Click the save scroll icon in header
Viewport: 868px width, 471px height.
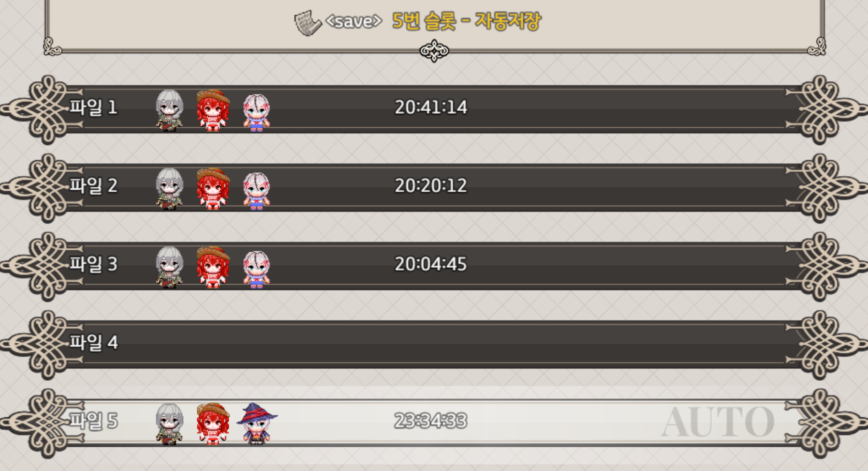pyautogui.click(x=308, y=23)
